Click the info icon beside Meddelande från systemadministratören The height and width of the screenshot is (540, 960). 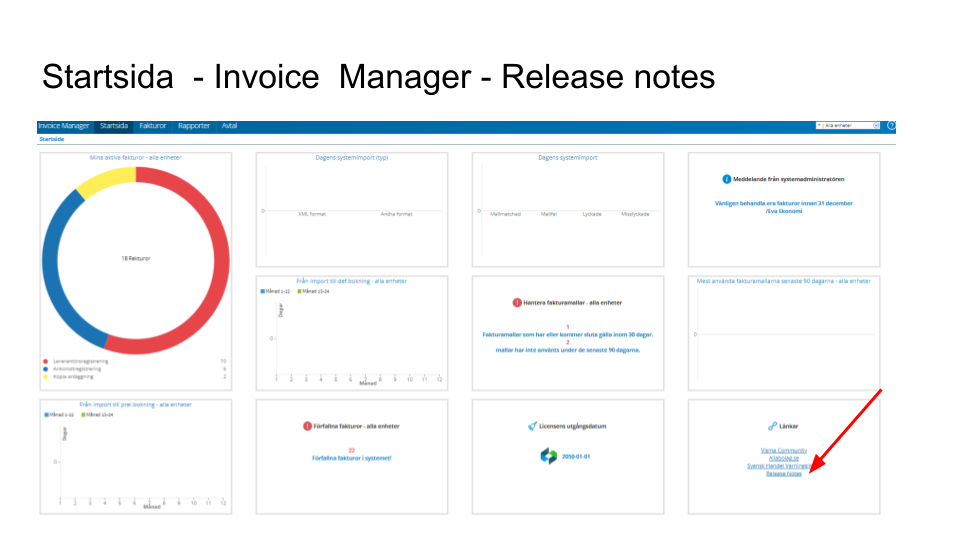[727, 179]
